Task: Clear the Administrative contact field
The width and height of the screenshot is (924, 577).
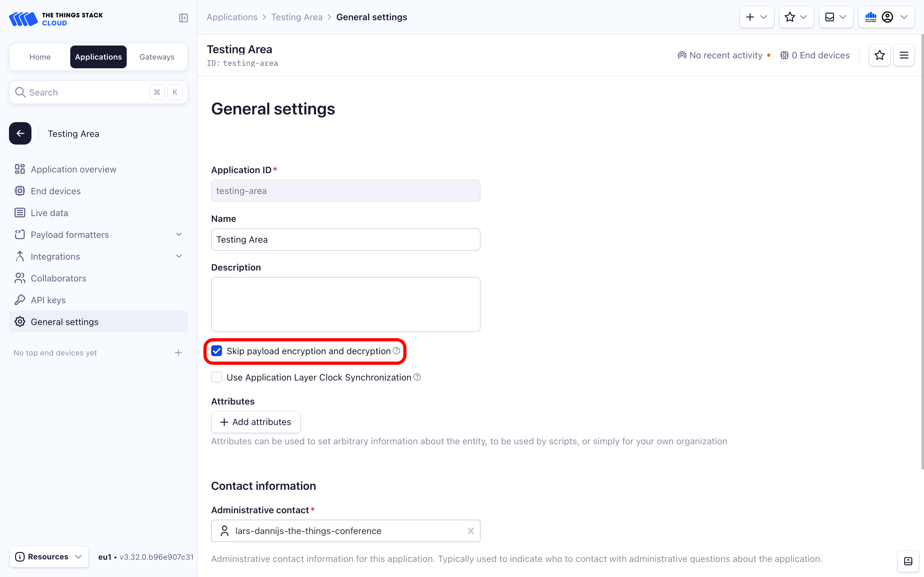Action: 471,531
